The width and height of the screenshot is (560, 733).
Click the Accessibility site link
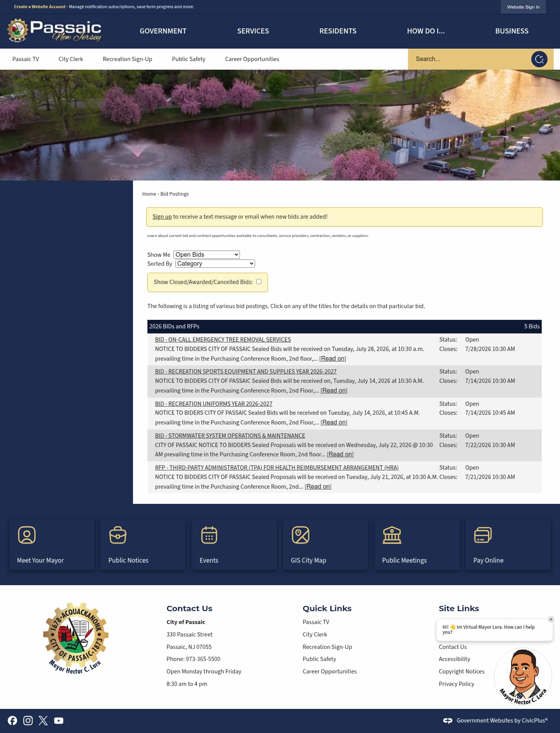coord(454,659)
